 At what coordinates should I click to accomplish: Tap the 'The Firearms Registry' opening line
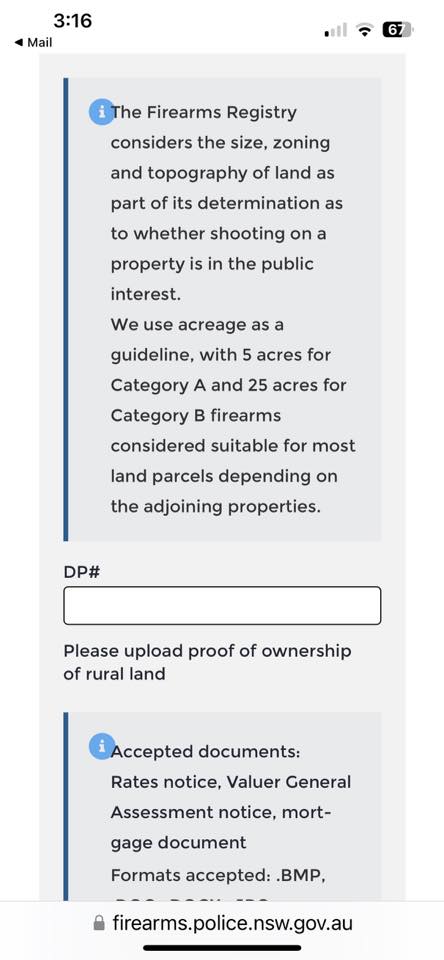(204, 113)
